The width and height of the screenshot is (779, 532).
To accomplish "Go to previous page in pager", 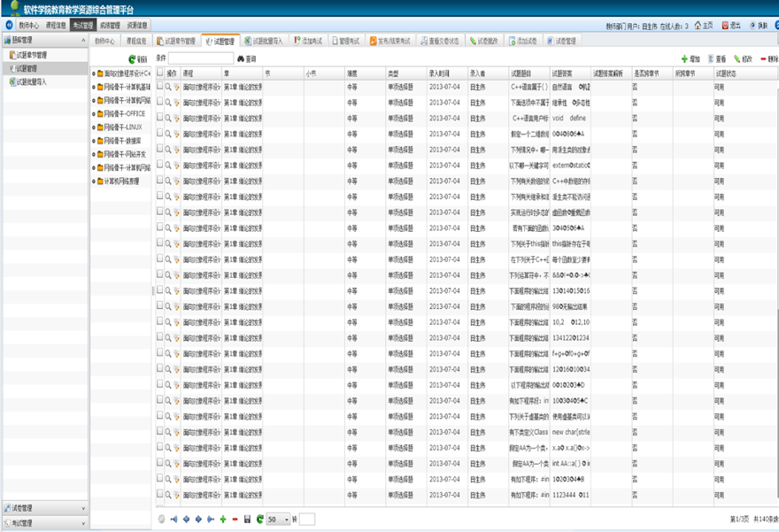I will (186, 519).
